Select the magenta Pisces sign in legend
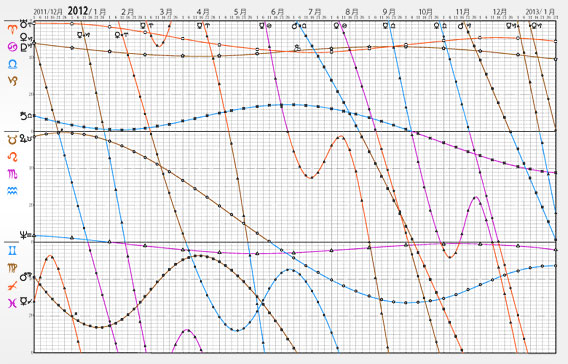This screenshot has width=568, height=364. [13, 303]
